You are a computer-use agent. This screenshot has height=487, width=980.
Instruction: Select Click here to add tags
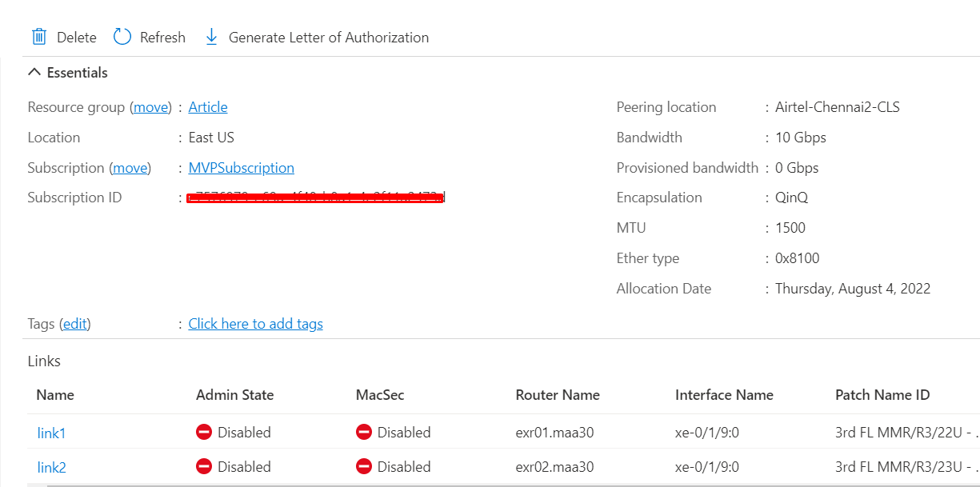pos(255,324)
